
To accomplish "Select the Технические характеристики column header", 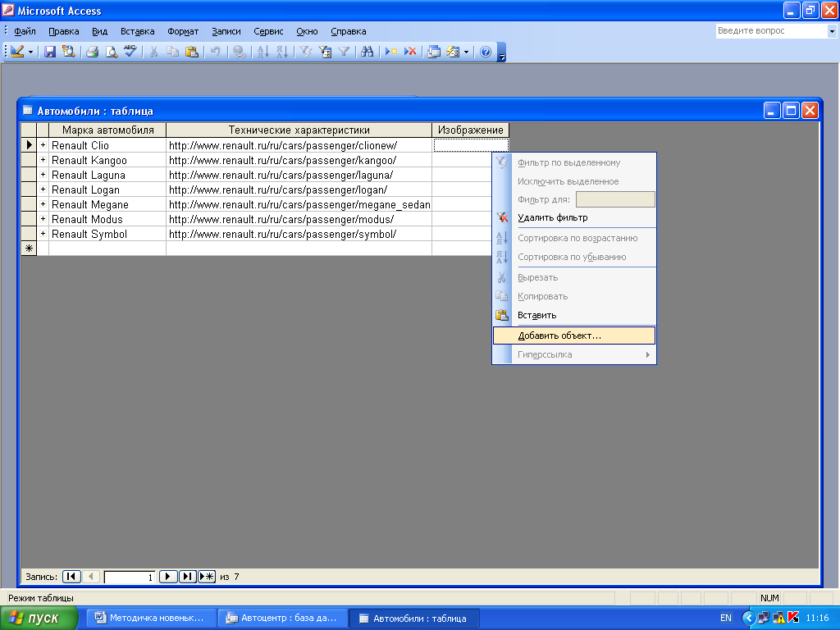I will pos(299,130).
